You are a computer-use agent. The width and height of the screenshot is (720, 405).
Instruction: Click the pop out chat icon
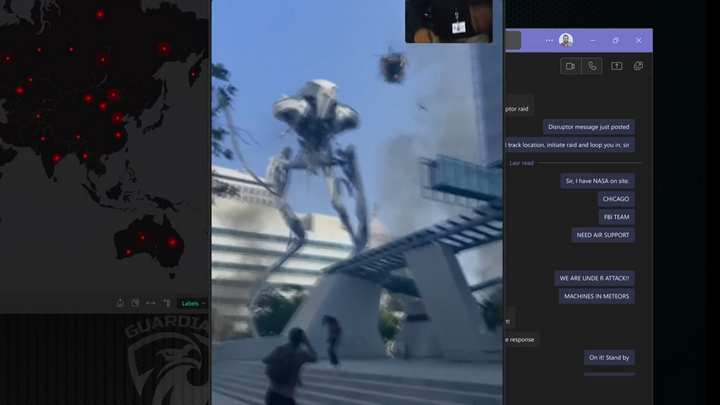point(638,66)
